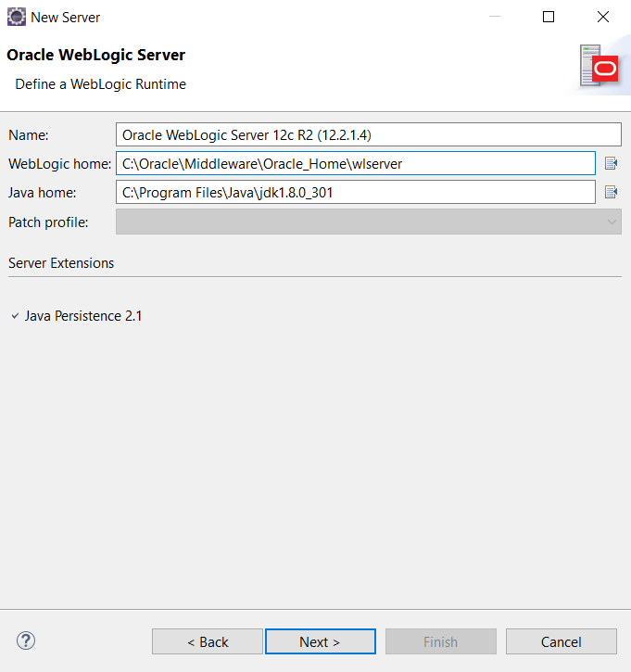Open the Patch profile dropdown
The width and height of the screenshot is (631, 672).
click(369, 222)
